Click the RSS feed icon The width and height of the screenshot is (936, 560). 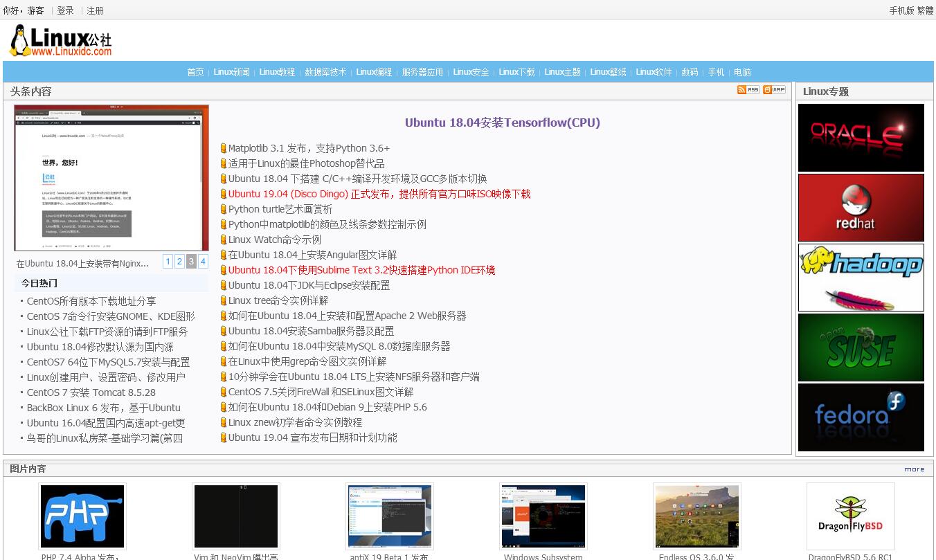(x=748, y=90)
